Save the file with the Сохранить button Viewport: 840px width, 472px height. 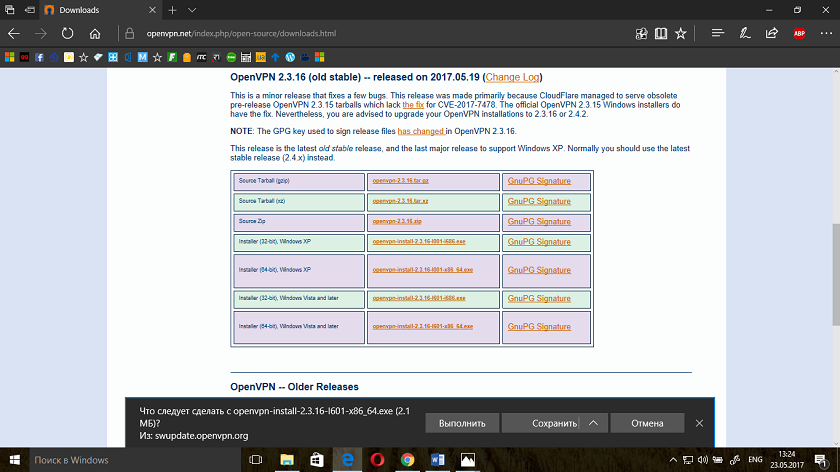click(x=541, y=423)
